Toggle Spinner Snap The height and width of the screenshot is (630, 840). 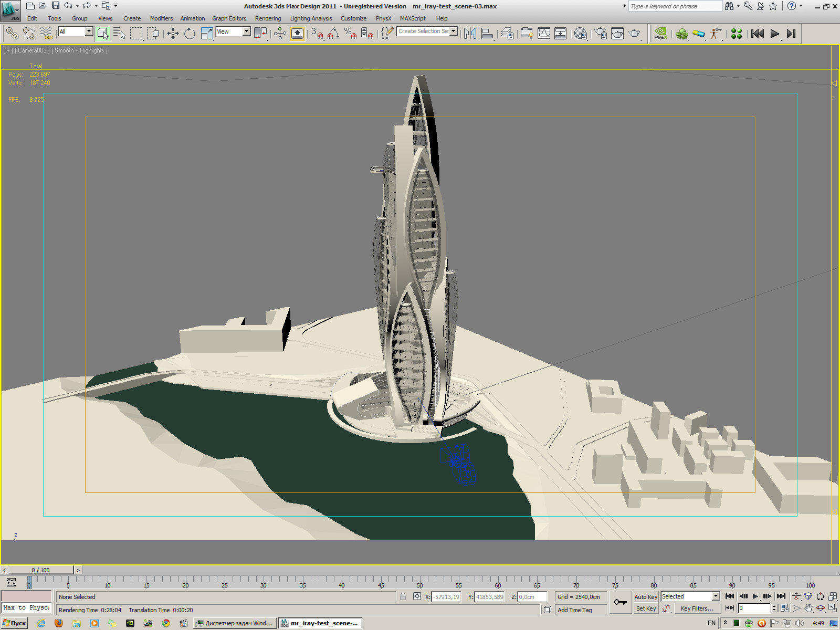click(367, 34)
